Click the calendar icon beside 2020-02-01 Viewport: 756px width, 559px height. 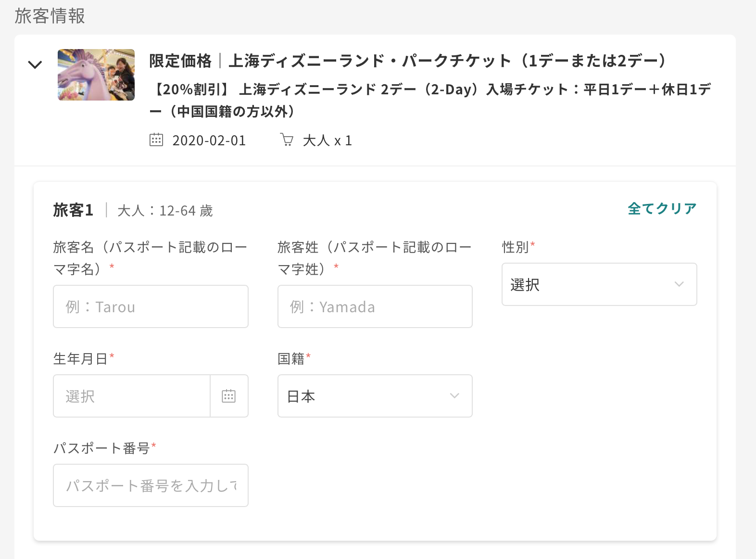[x=156, y=140]
